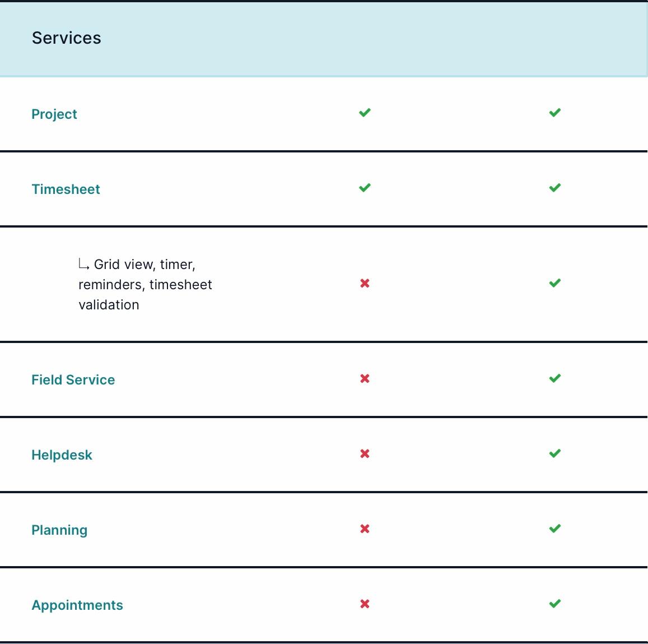Image resolution: width=648 pixels, height=644 pixels.
Task: Click the green checkmark in Helpdesk row
Action: pyautogui.click(x=555, y=453)
